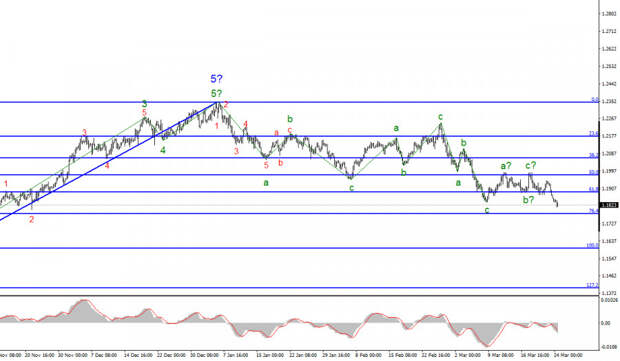This screenshot has height=361, width=620.
Task: Click date label 30 Nov 00:00
Action: tap(72, 355)
